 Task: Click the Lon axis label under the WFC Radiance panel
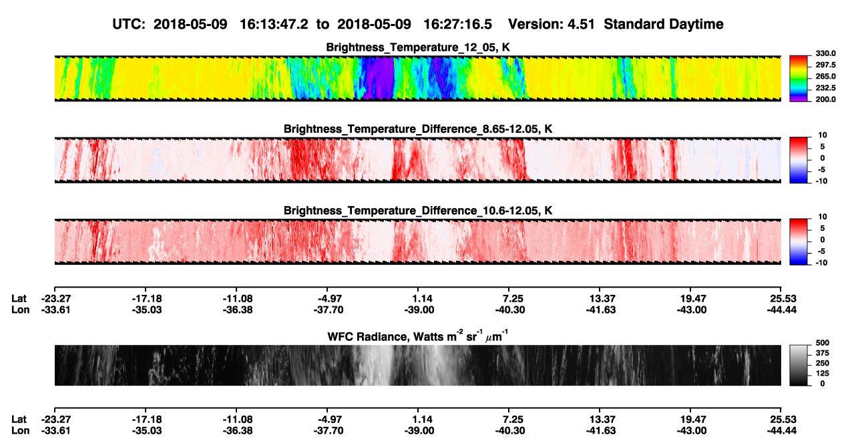click(x=20, y=430)
